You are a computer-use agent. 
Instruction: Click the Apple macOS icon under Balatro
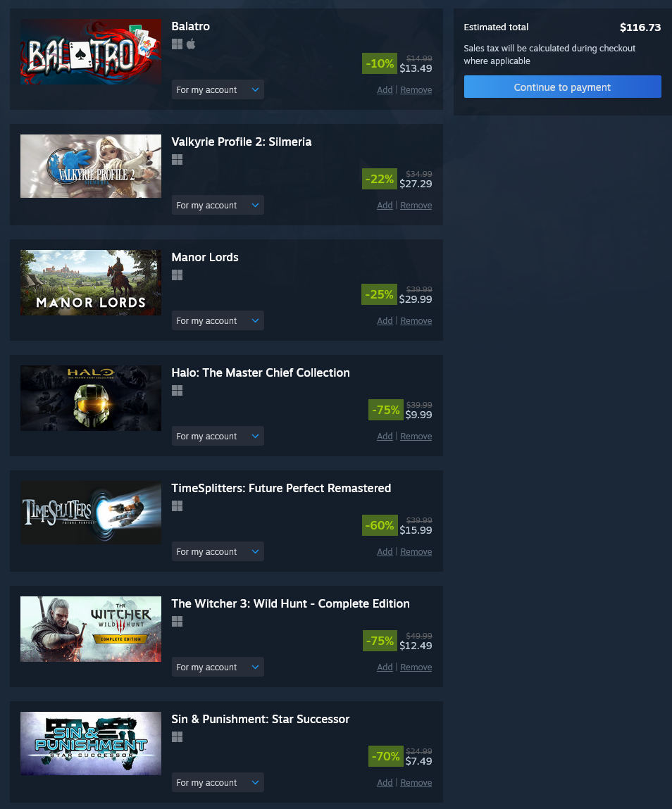(x=191, y=44)
